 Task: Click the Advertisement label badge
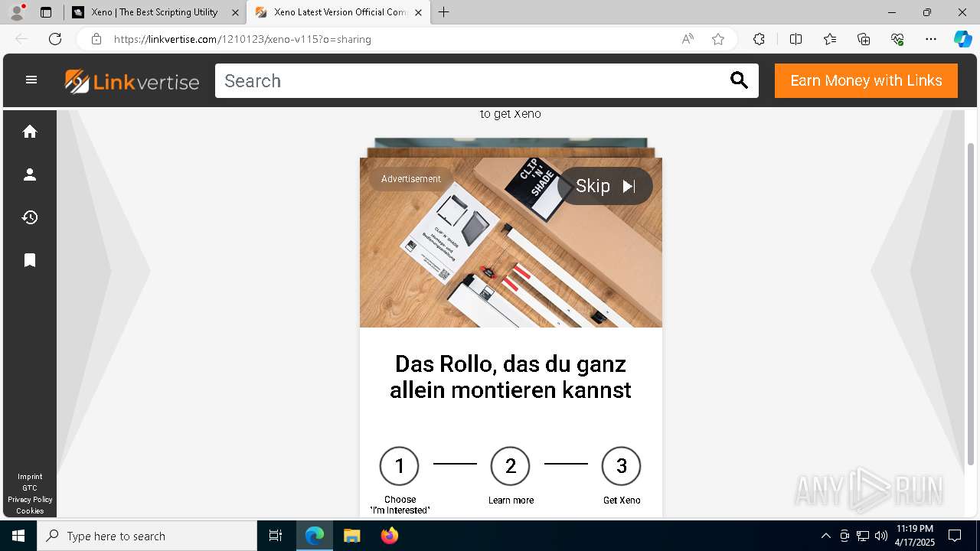411,179
